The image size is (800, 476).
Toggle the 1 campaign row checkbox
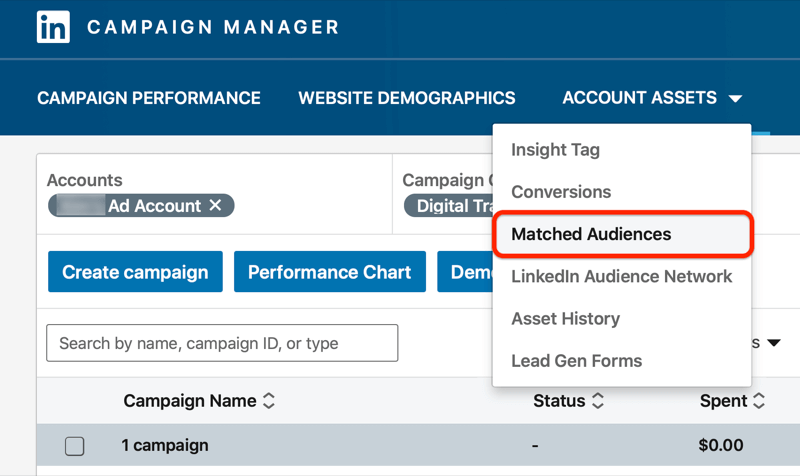pos(74,446)
